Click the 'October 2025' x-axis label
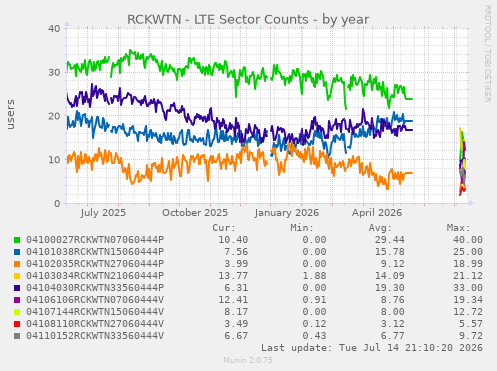 tap(195, 213)
